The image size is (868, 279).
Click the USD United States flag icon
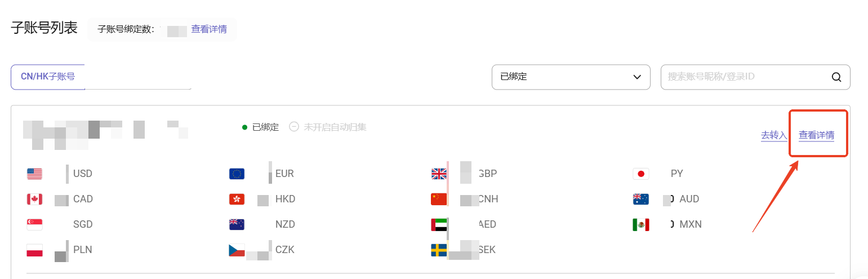pos(34,174)
